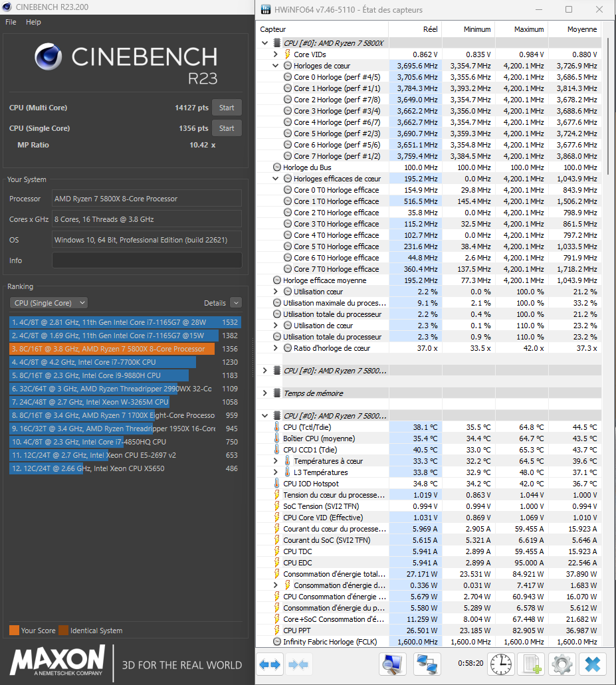Expand the Consommation d'énergie d... row
Image resolution: width=616 pixels, height=685 pixels.
[275, 585]
